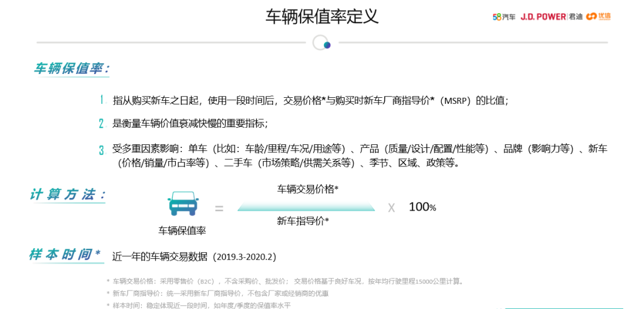Click the 样本时间 section heading

64,255
